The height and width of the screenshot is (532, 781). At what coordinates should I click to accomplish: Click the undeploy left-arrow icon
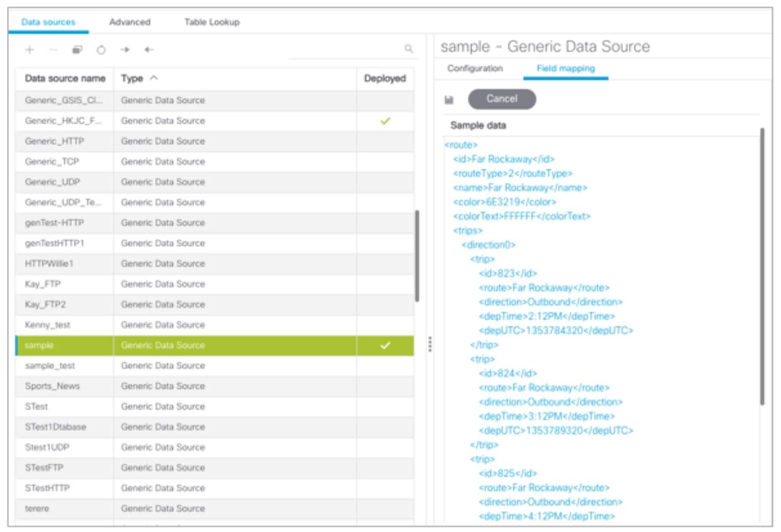coord(148,50)
